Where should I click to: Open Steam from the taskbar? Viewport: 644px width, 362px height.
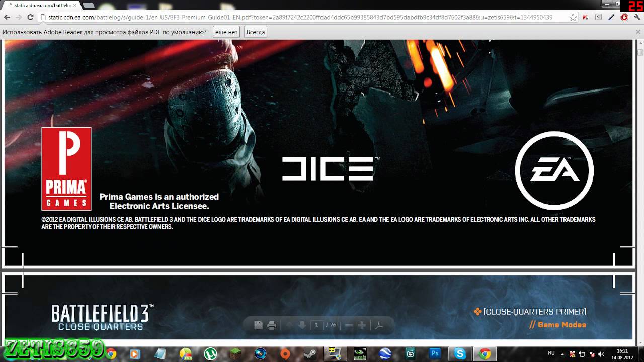pos(310,354)
